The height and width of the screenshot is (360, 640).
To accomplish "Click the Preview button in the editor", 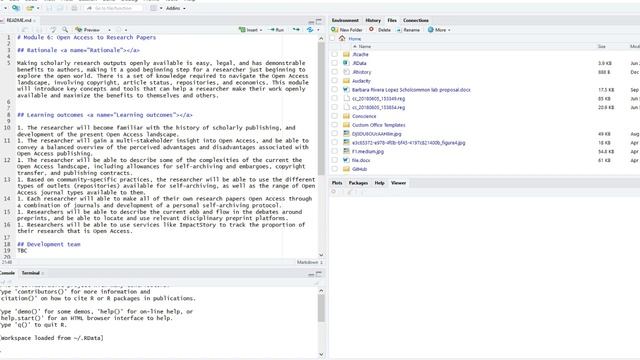I will [88, 30].
